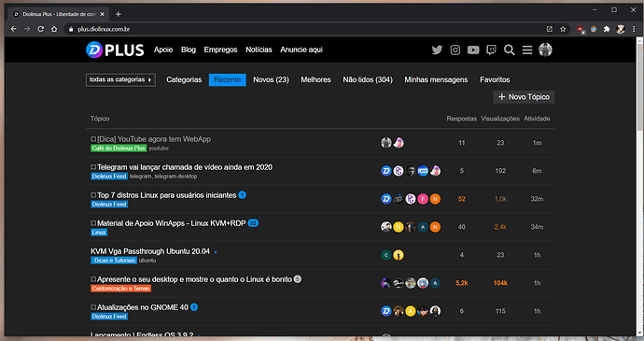Tick checkbox for Telegram chamada de vídeo topic
This screenshot has width=644, height=341.
[93, 167]
